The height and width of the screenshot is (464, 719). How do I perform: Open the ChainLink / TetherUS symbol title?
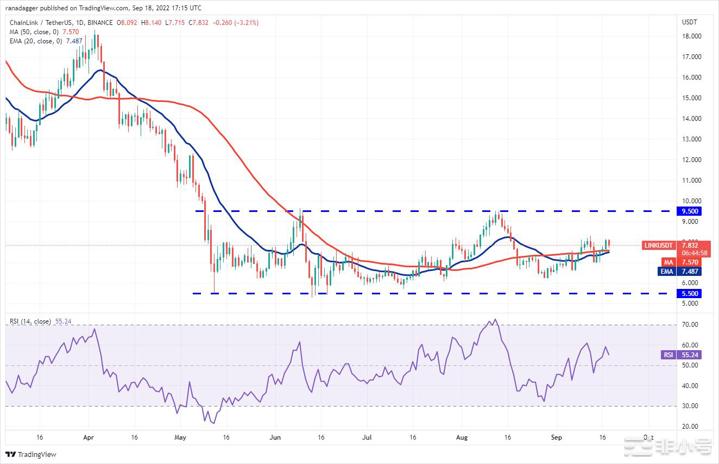coord(45,20)
